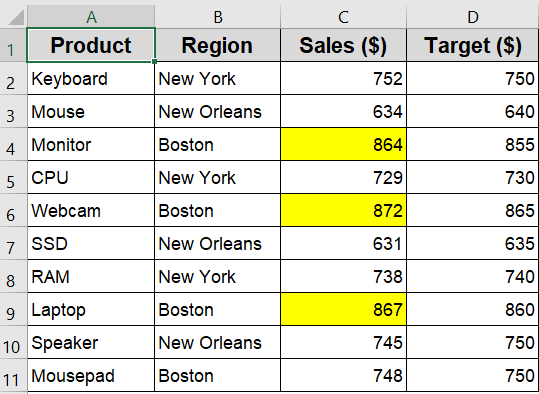
Task: Click the target cell showing 855
Action: point(473,144)
